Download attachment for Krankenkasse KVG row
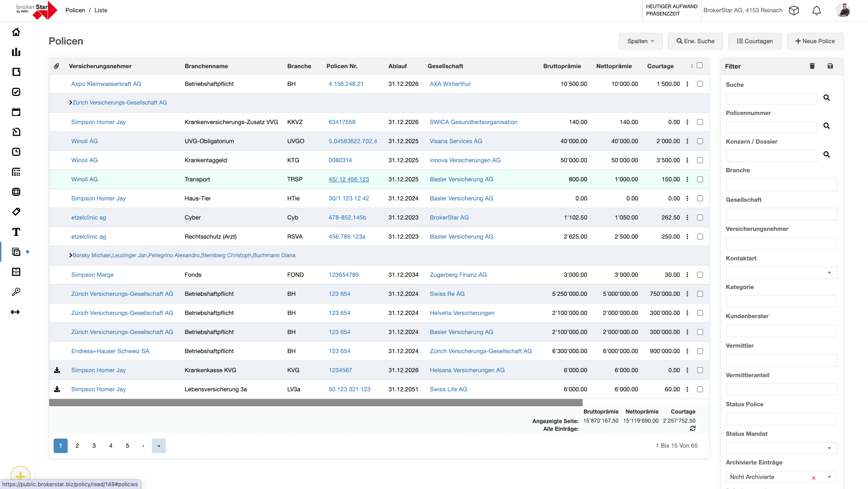This screenshot has height=489, width=868. click(57, 370)
